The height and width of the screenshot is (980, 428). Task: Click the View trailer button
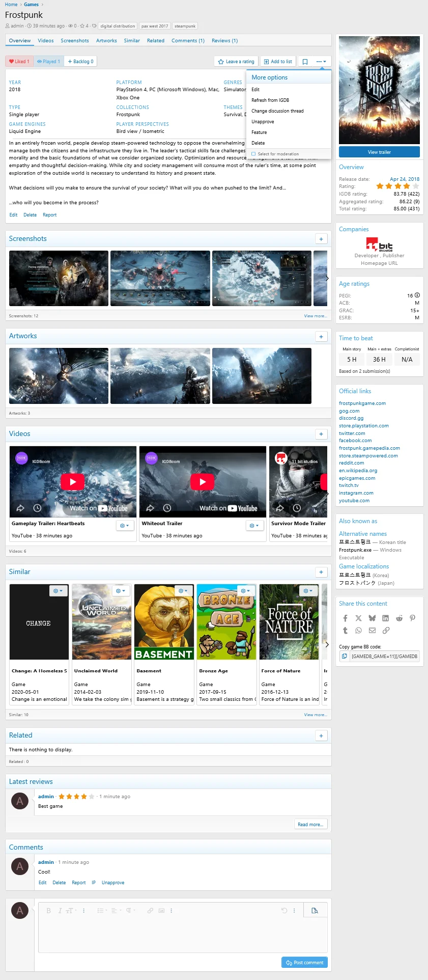pos(379,152)
